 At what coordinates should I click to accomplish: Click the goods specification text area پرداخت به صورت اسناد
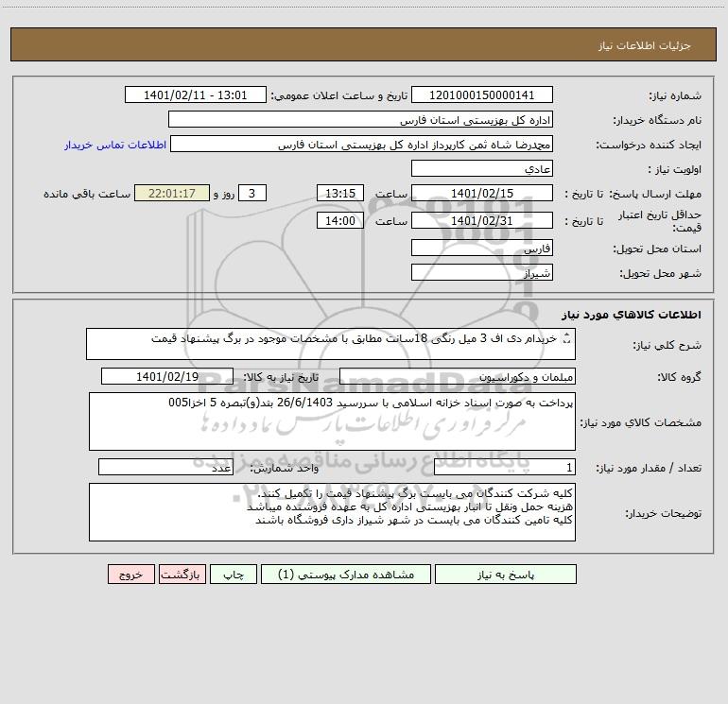pos(332,421)
